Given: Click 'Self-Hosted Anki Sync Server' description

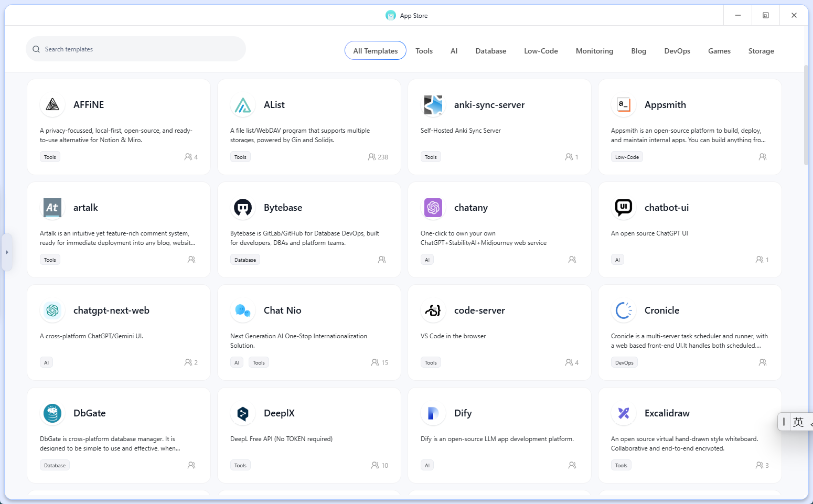Looking at the screenshot, I should [x=461, y=131].
